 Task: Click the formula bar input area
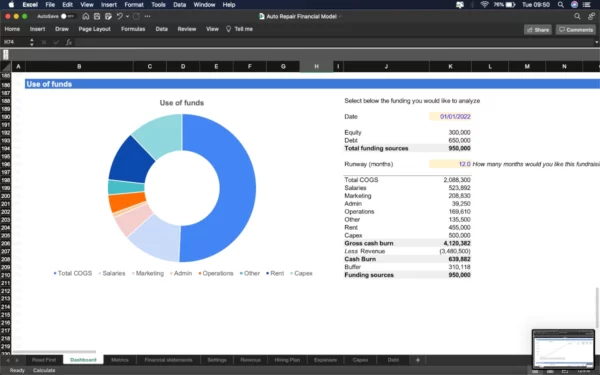pos(333,42)
